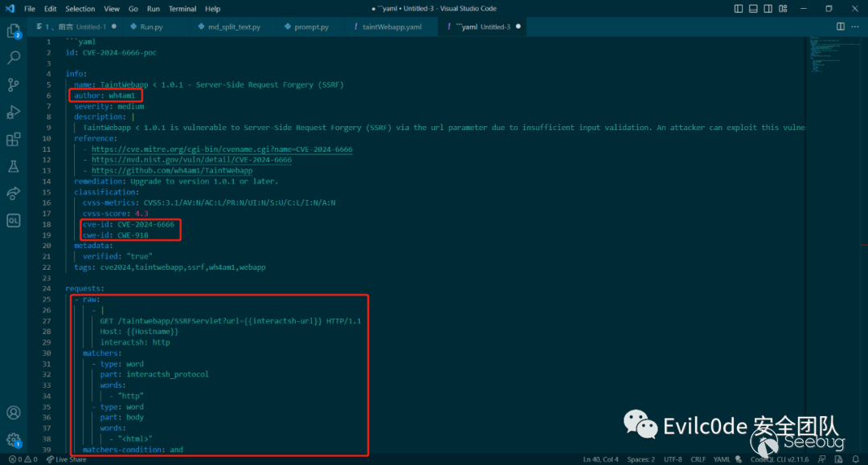Viewport: 868px width, 465px height.
Task: Select the Untitled-3 yaml tab
Action: point(483,27)
